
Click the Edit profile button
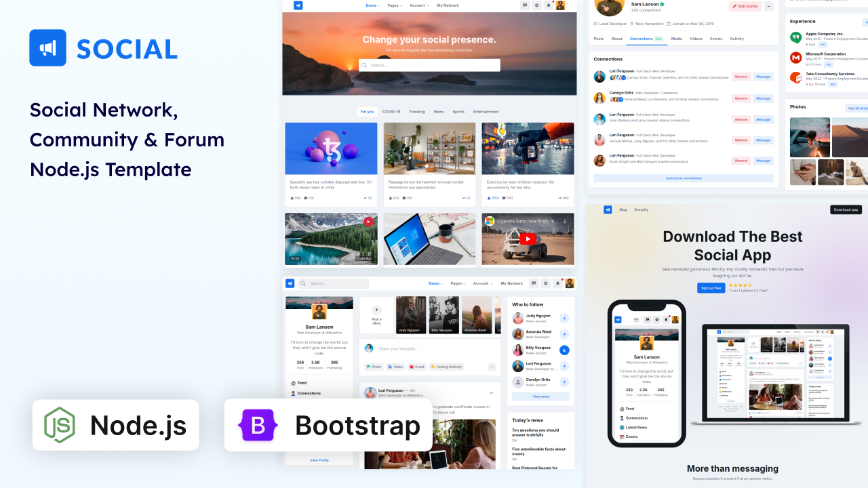pyautogui.click(x=745, y=6)
